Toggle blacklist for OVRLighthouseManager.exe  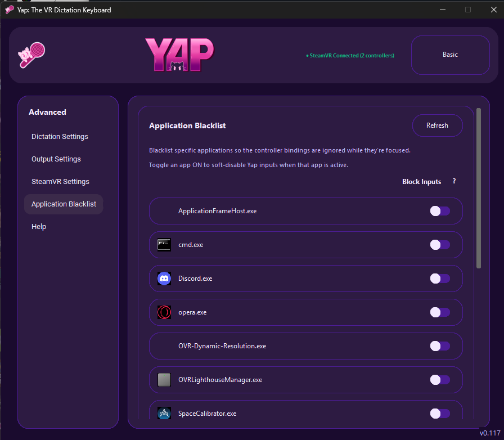click(x=440, y=380)
